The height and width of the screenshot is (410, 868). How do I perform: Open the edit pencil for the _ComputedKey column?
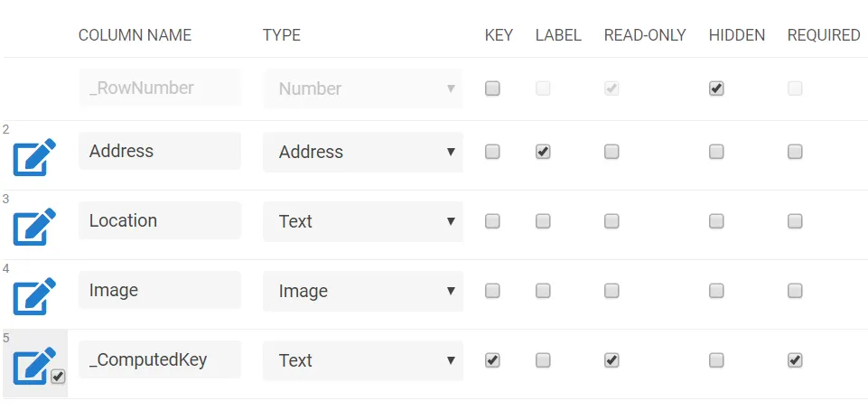click(x=34, y=366)
